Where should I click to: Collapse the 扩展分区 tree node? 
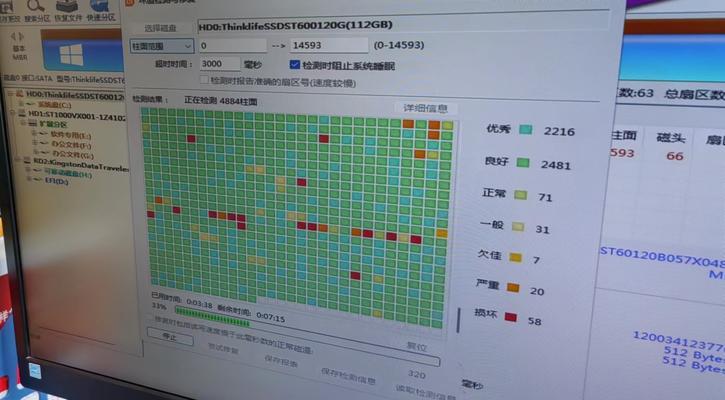[22, 123]
